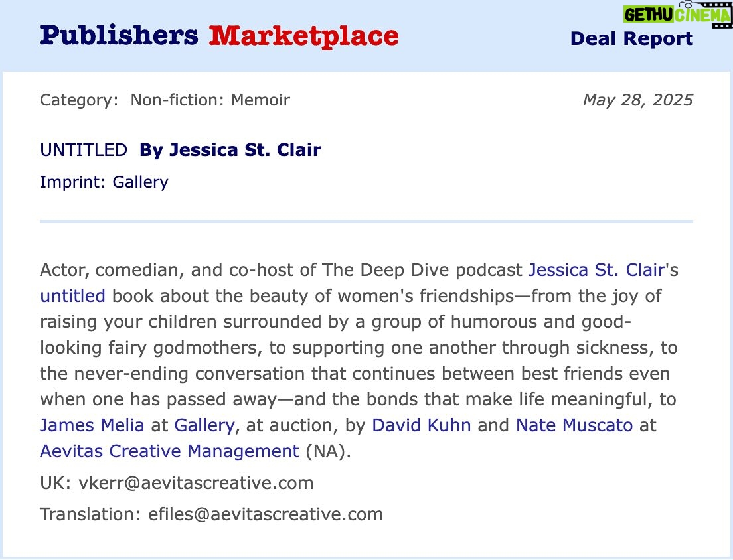The image size is (733, 560).
Task: Click the horizontal divider under the imprint
Action: 366,222
